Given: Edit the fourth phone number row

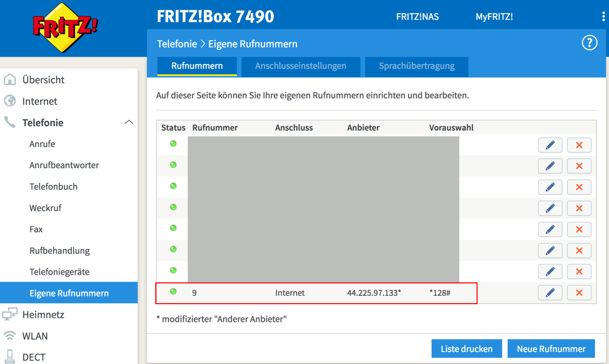Looking at the screenshot, I should [550, 208].
